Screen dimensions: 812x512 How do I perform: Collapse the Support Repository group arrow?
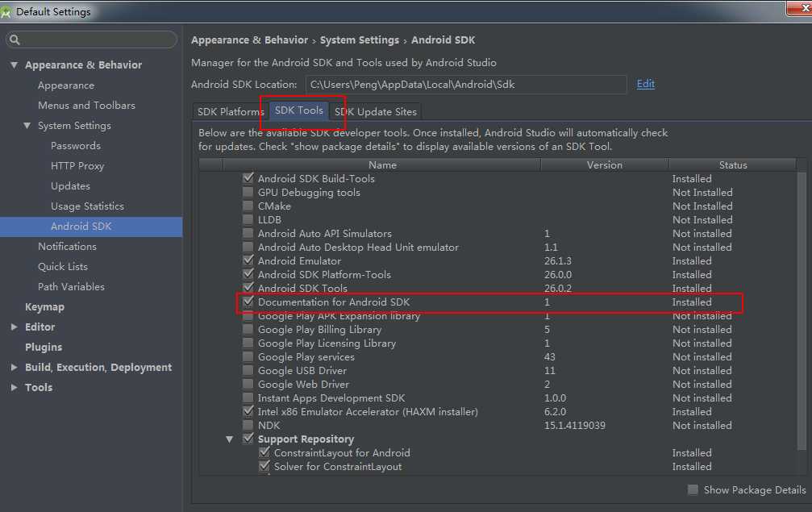[230, 439]
